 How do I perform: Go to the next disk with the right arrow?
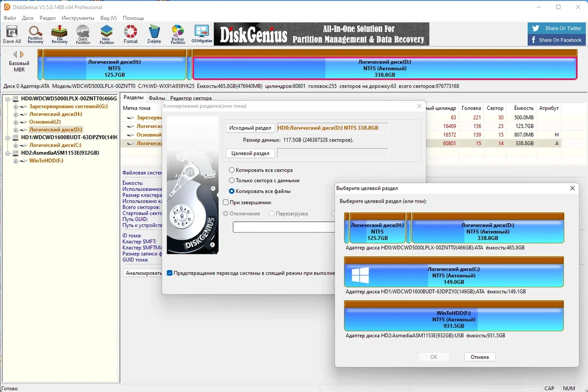(22, 54)
